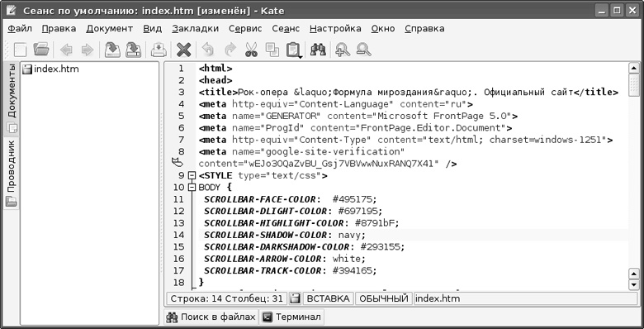Image resolution: width=644 pixels, height=329 pixels.
Task: Click value #293155 on line 15
Action: [x=380, y=247]
